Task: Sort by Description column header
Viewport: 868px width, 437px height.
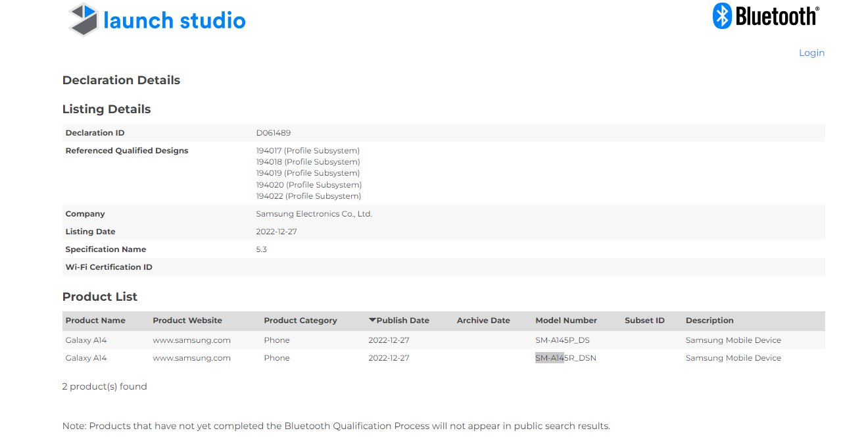Action: (710, 321)
